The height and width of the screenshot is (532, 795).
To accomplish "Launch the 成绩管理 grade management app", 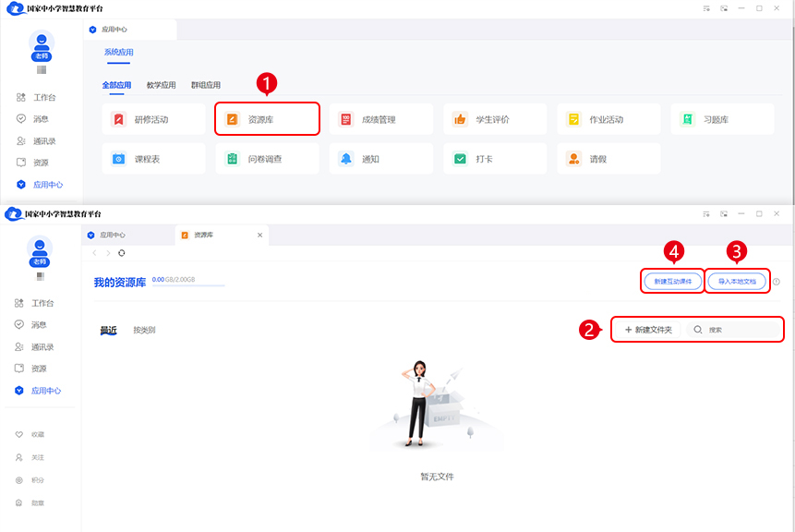I will coord(380,119).
